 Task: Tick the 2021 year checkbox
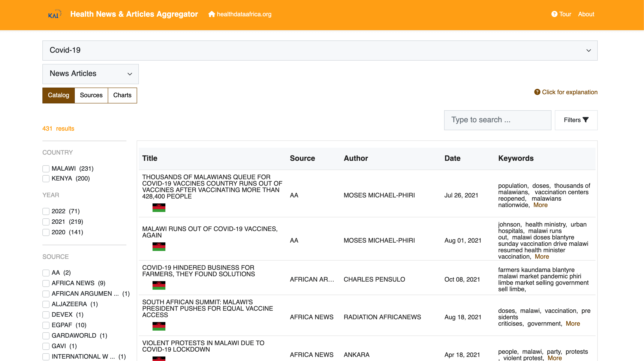[x=46, y=222]
